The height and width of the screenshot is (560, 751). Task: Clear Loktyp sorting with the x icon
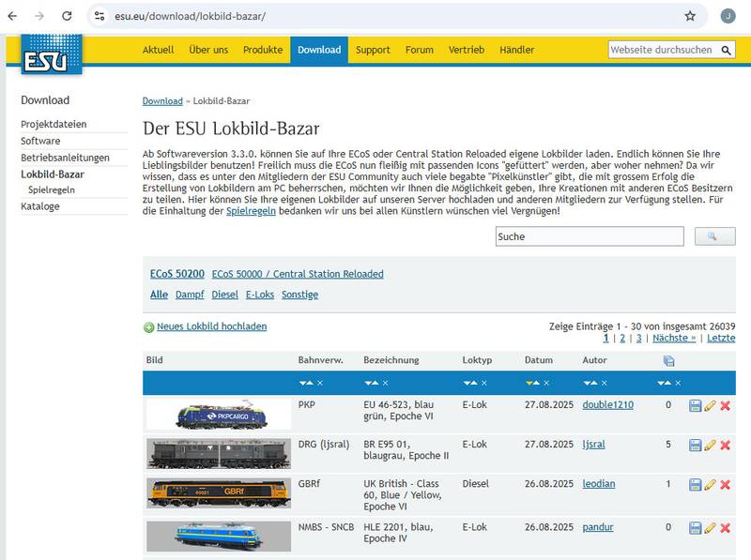tap(484, 383)
